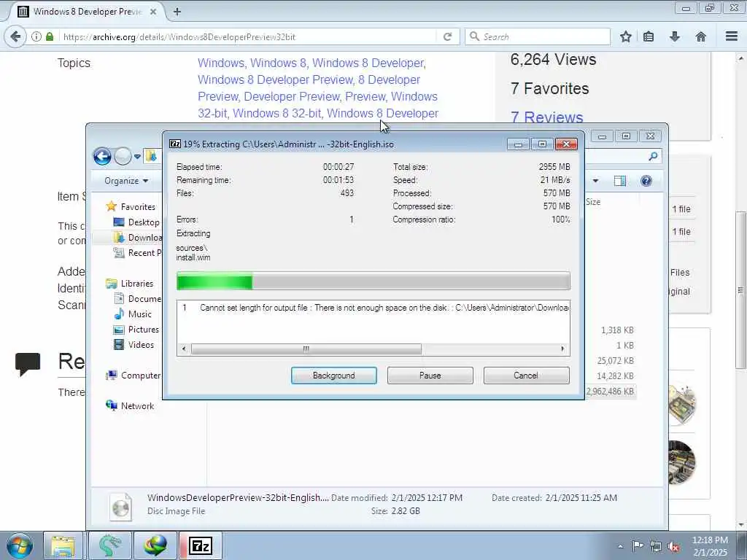Open the globe download manager taskbar icon
This screenshot has width=747, height=560.
(x=155, y=545)
